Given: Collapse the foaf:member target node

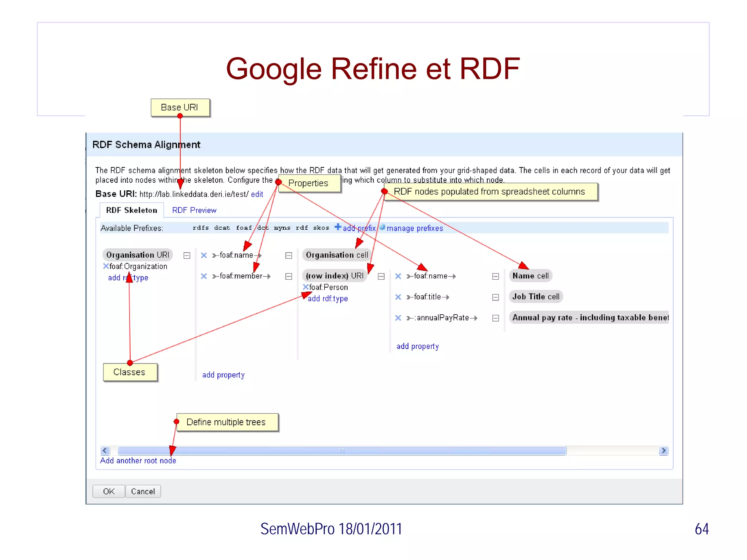Looking at the screenshot, I should (x=289, y=276).
